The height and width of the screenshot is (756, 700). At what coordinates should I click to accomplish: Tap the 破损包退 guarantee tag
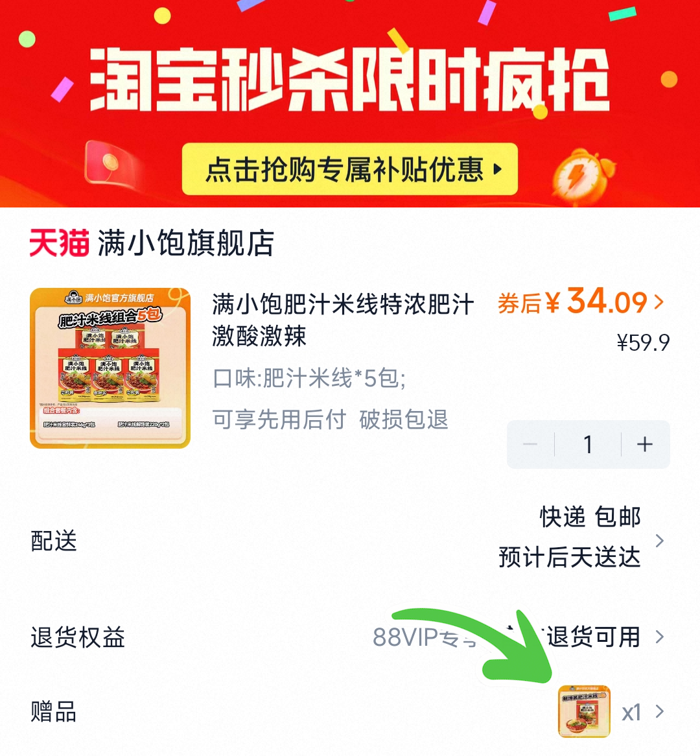tap(404, 419)
